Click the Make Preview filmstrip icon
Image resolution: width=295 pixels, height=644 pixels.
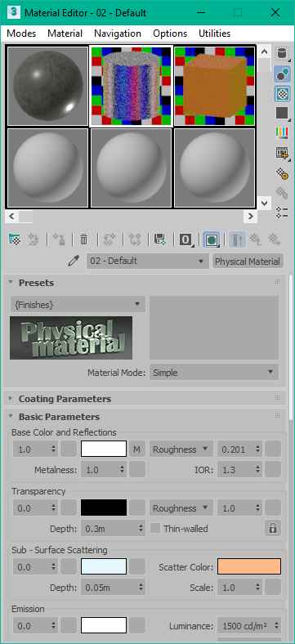282,153
